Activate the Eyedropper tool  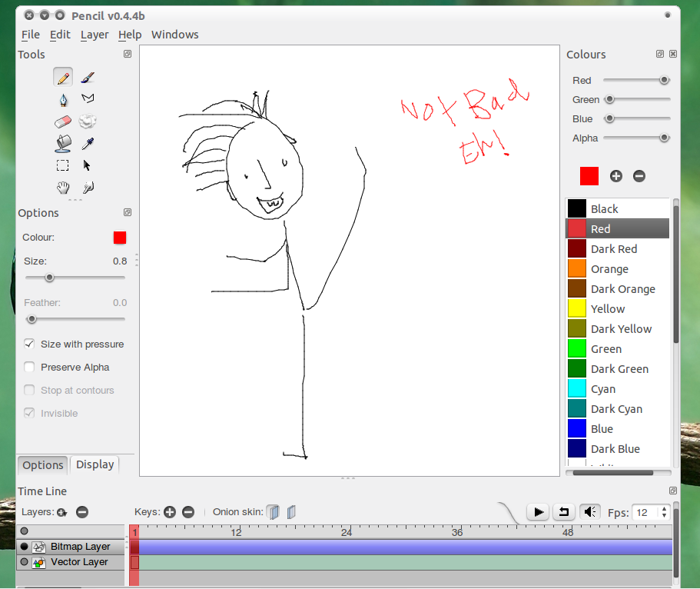click(x=87, y=143)
